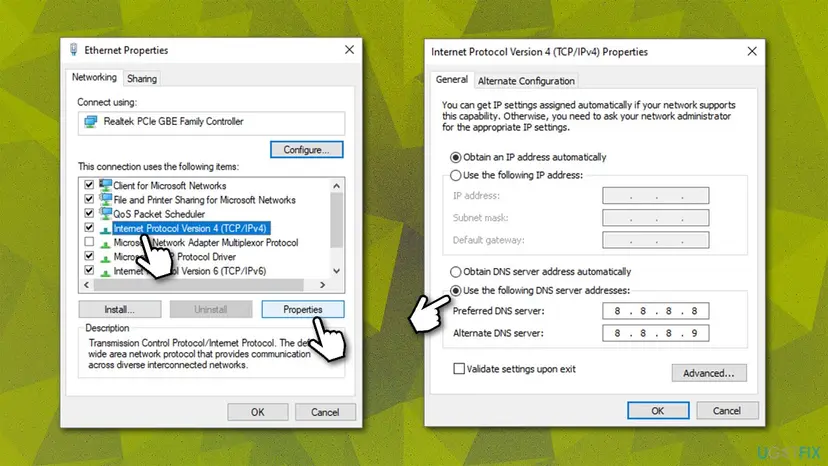The height and width of the screenshot is (466, 828).
Task: Select Version 6 (TCP/IPv6) row
Action: (x=190, y=271)
